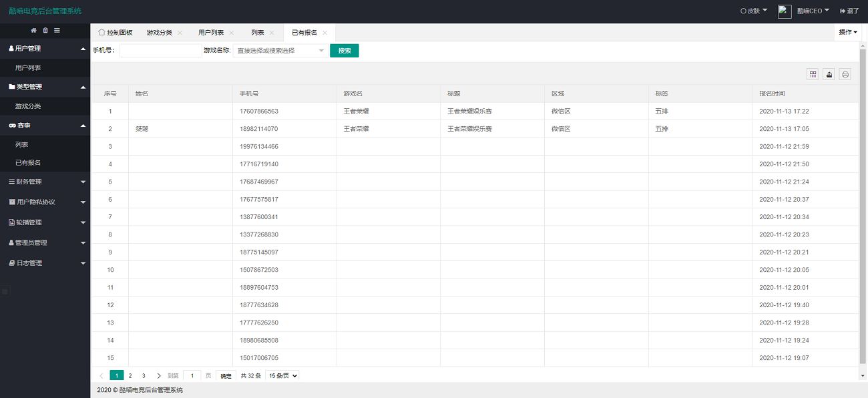868x398 pixels.
Task: Go to page 3 in pagination
Action: [144, 376]
